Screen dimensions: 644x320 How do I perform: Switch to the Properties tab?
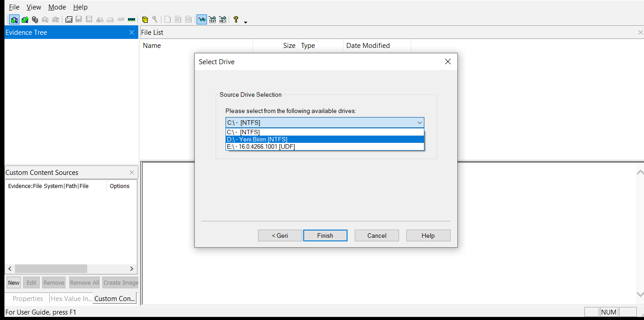(x=28, y=298)
